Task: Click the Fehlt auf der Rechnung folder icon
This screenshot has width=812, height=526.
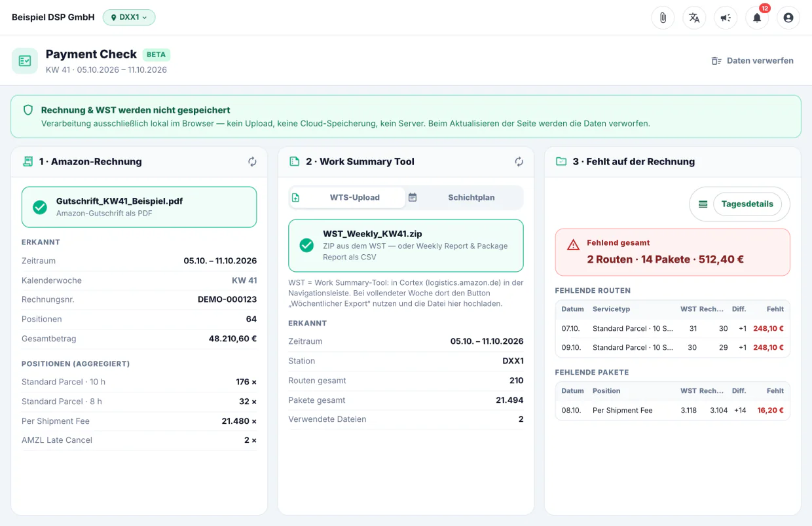Action: pyautogui.click(x=561, y=161)
